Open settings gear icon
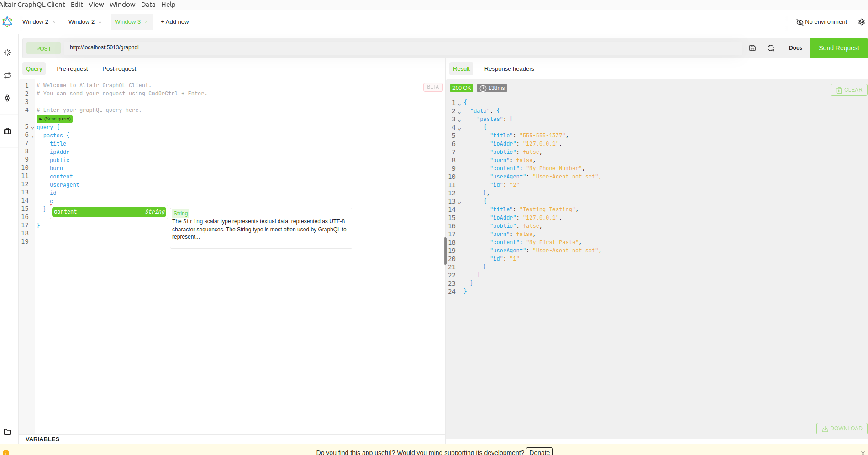Screen dimensions: 868x455 pos(861,22)
